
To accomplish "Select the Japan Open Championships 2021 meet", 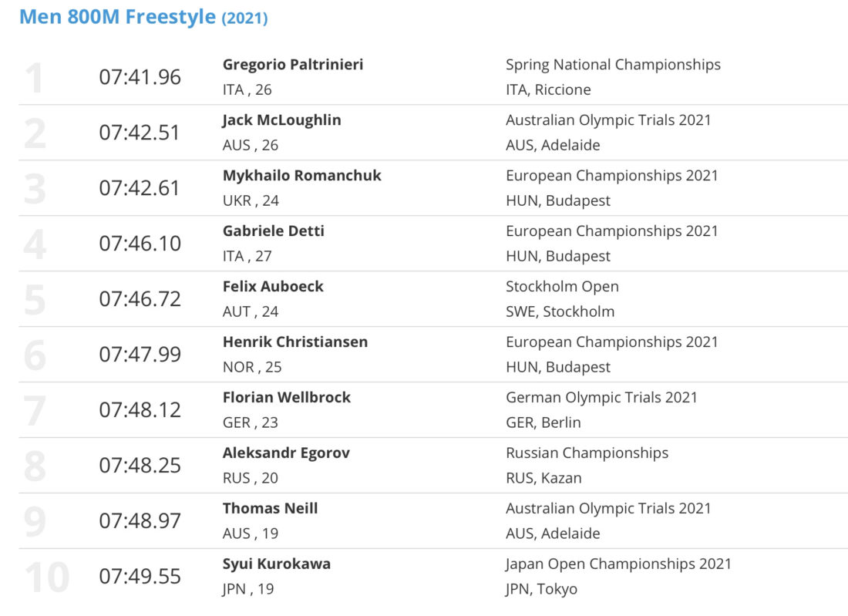I will click(x=618, y=564).
